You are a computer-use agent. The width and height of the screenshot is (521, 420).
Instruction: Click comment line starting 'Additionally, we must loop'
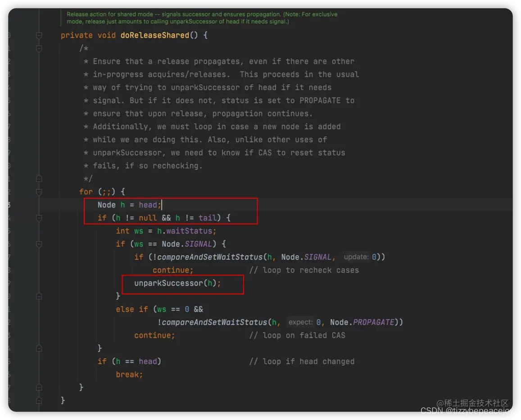click(213, 126)
